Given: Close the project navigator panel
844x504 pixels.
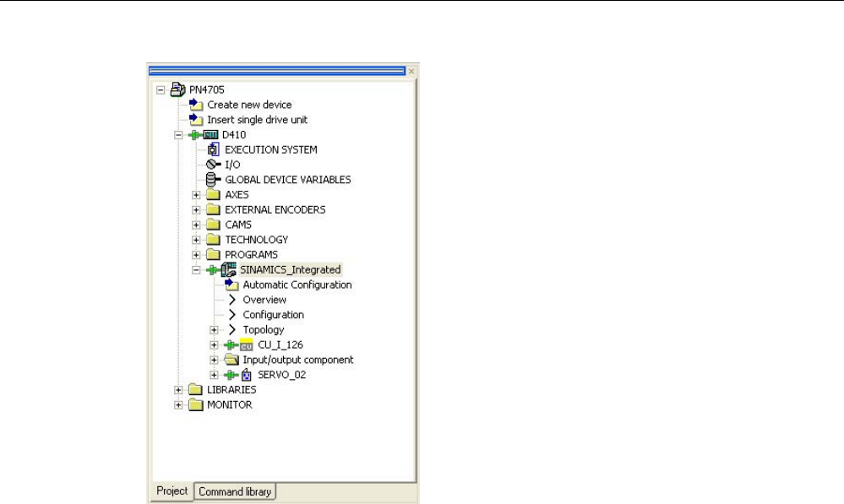Looking at the screenshot, I should click(x=411, y=71).
